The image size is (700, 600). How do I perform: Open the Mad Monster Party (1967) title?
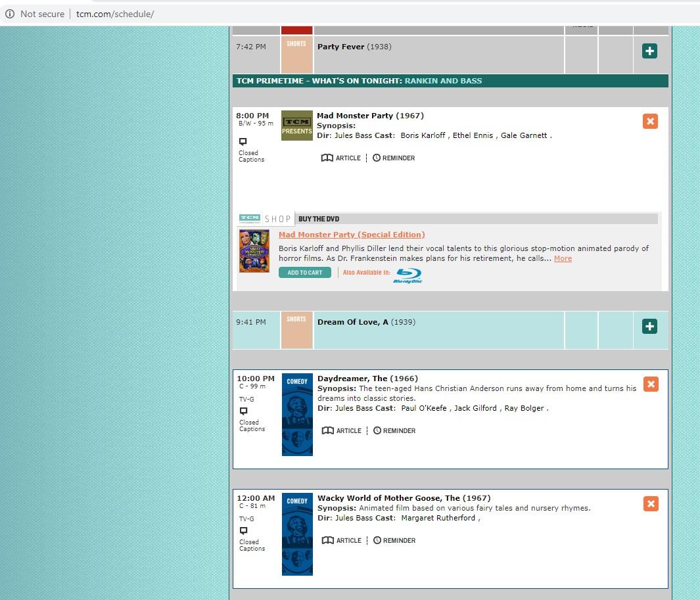[370, 116]
